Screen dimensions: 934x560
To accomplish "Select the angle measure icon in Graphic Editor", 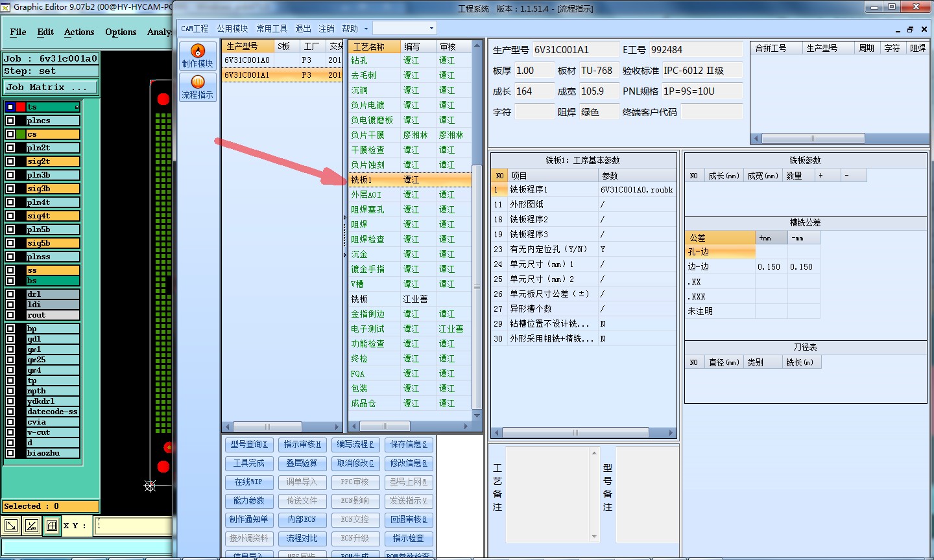I will (x=31, y=526).
